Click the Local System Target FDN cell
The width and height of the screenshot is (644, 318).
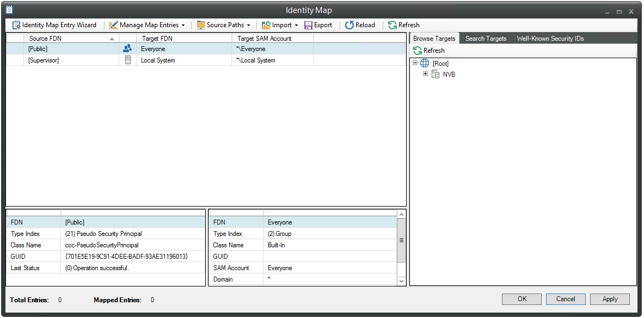click(185, 60)
